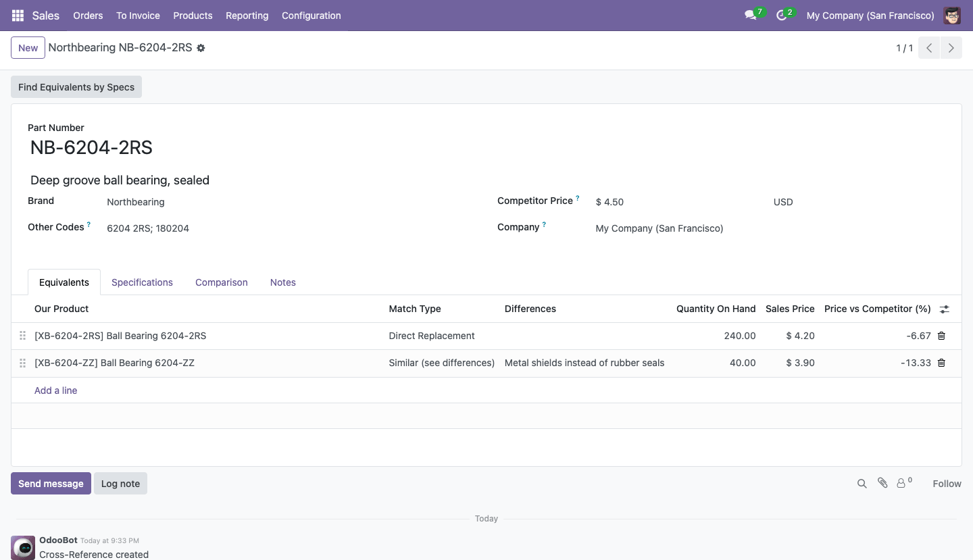
Task: Open the Products menu
Action: [x=193, y=16]
